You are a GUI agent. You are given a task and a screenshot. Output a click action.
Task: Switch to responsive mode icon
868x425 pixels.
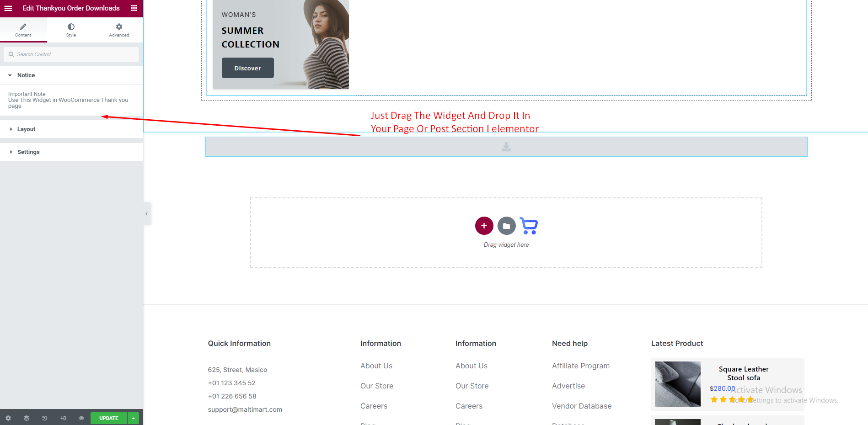63,418
